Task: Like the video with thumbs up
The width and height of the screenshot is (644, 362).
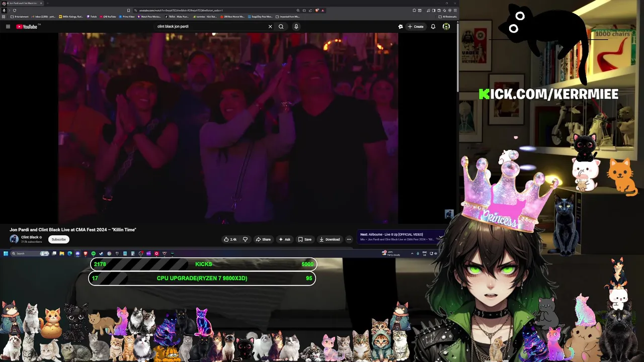Action: point(230,239)
